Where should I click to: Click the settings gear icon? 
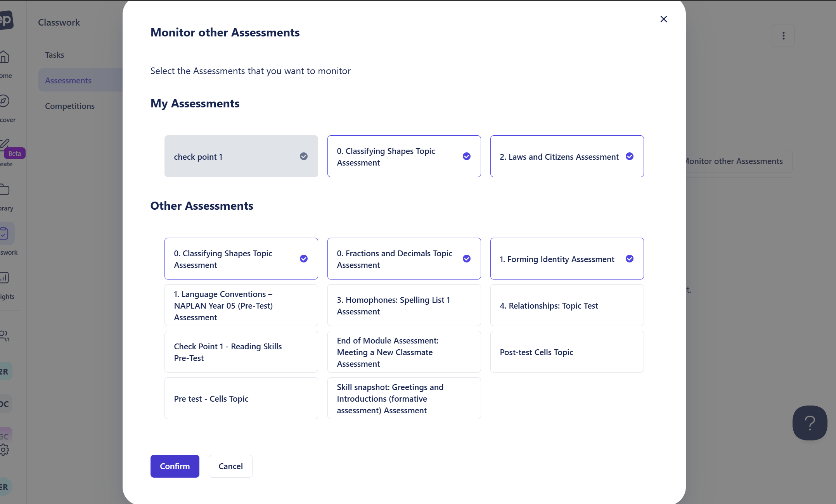tap(5, 450)
